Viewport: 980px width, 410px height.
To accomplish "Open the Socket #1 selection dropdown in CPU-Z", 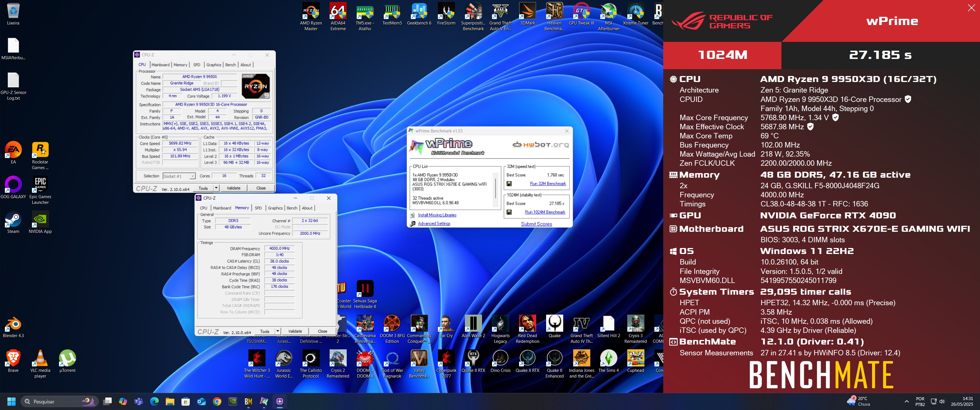I will tap(179, 176).
